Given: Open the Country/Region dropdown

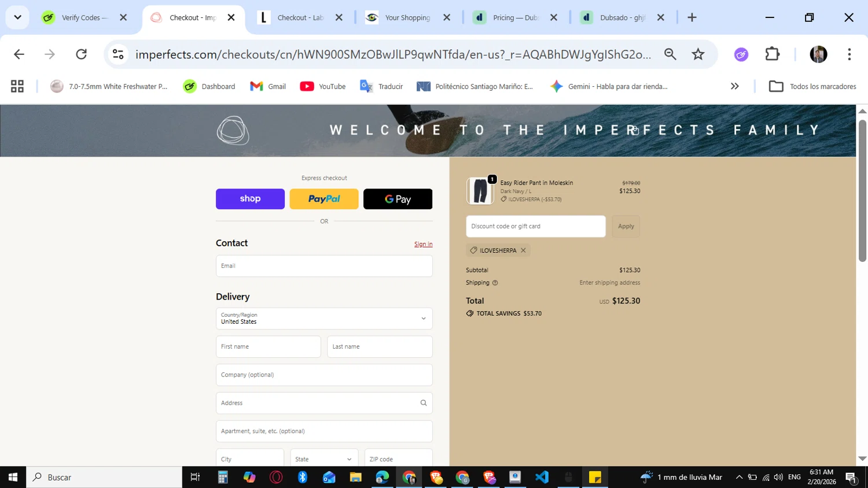Looking at the screenshot, I should [324, 319].
